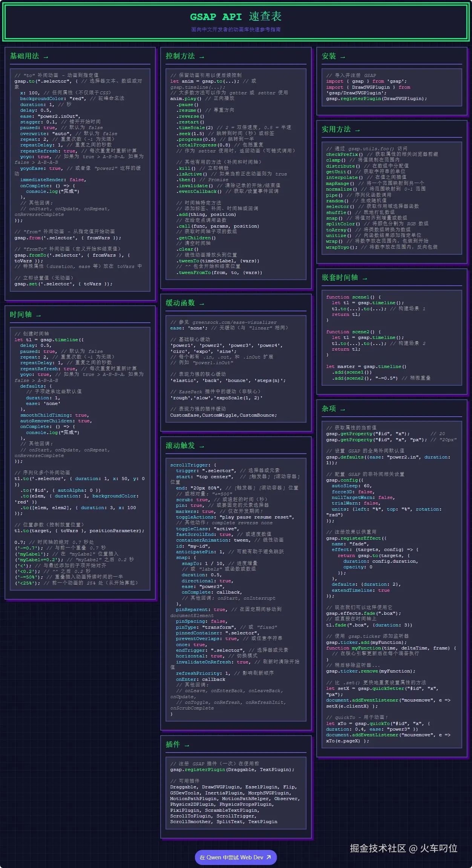Open the 实用方法 section heading

pyautogui.click(x=341, y=129)
